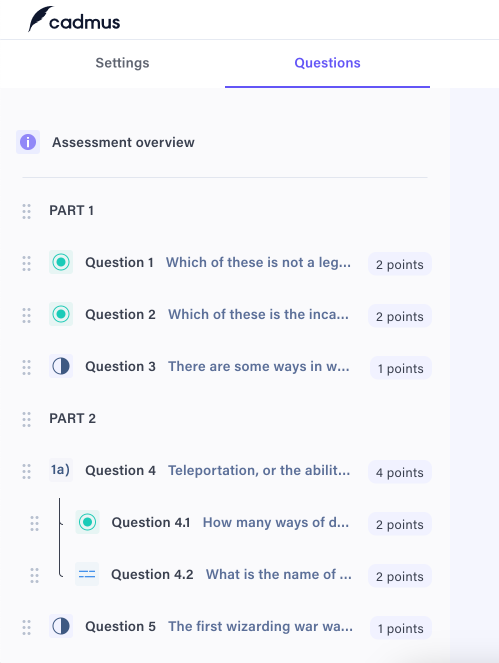Click the Assessment overview info icon
Image resolution: width=499 pixels, height=663 pixels.
[28, 142]
